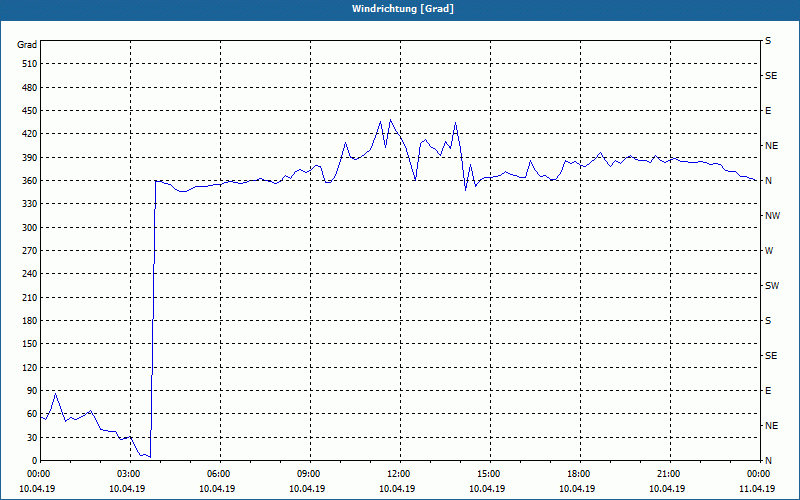Click the NW compass label
Image resolution: width=800 pixels, height=500 pixels.
tap(772, 216)
